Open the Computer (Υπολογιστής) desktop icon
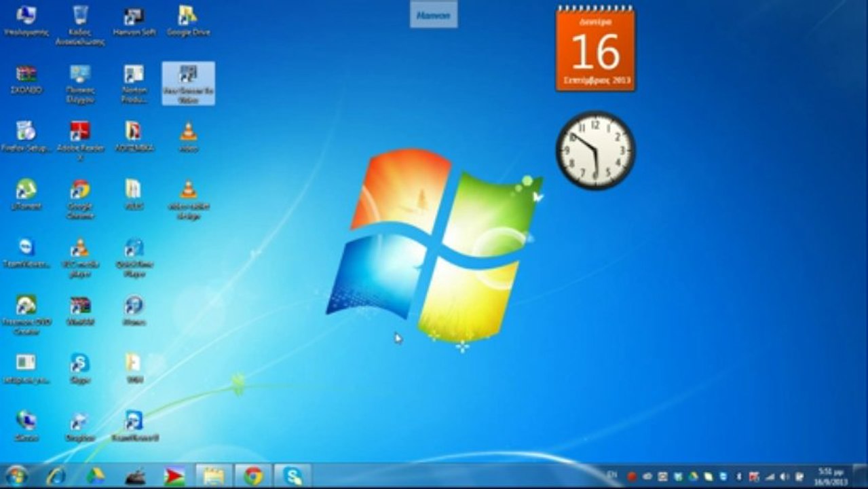The width and height of the screenshot is (868, 489). tap(26, 20)
